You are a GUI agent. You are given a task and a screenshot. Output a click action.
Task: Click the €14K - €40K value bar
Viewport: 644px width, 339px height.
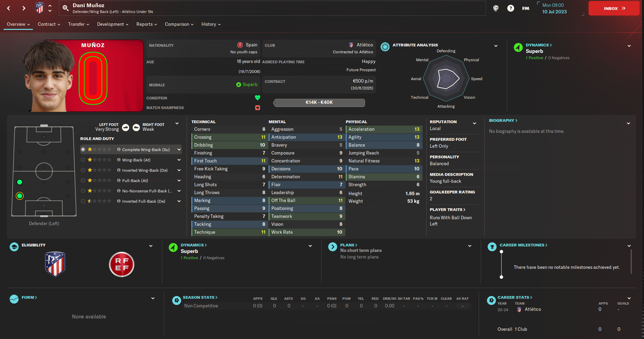point(319,103)
